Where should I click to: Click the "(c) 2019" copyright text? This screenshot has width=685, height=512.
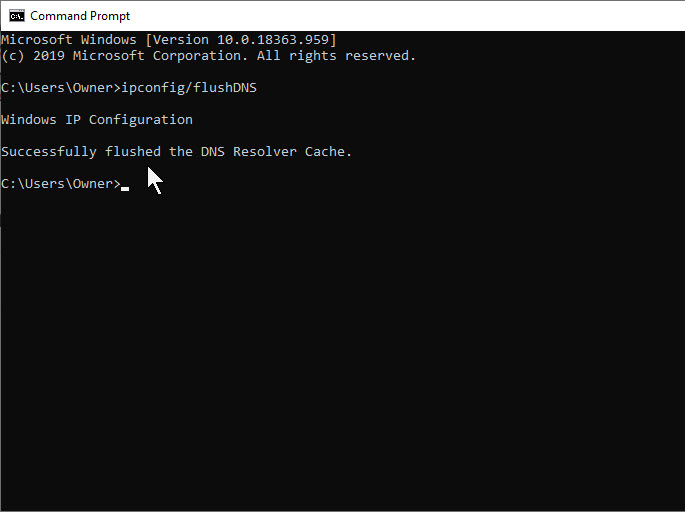pyautogui.click(x=33, y=56)
